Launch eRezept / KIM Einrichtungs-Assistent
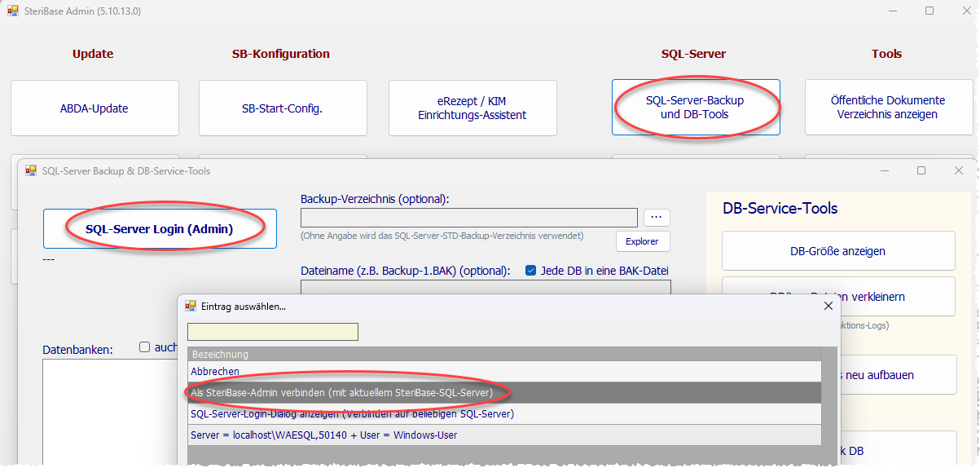Image resolution: width=980 pixels, height=468 pixels. (472, 108)
